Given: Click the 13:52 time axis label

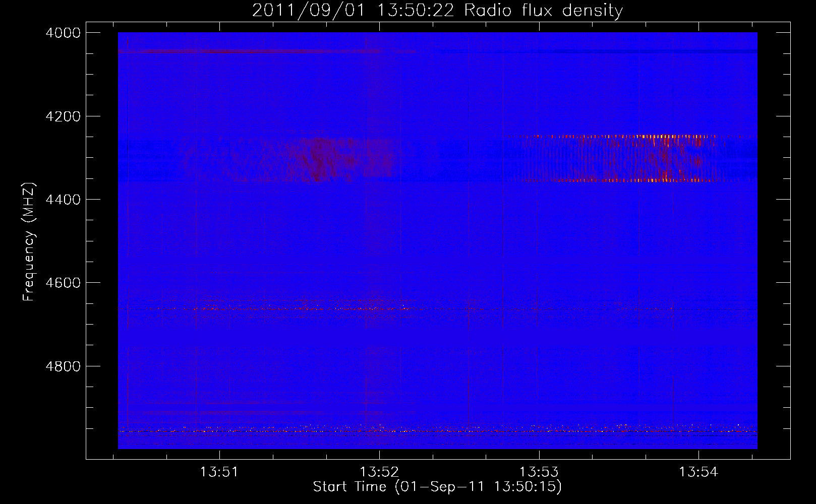Looking at the screenshot, I should tap(379, 472).
